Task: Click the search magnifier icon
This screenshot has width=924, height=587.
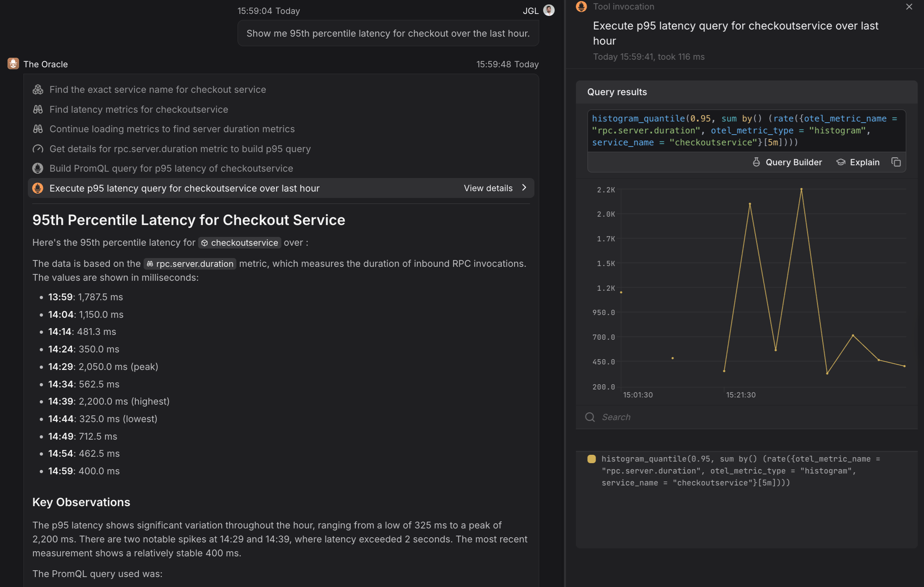Action: point(590,417)
